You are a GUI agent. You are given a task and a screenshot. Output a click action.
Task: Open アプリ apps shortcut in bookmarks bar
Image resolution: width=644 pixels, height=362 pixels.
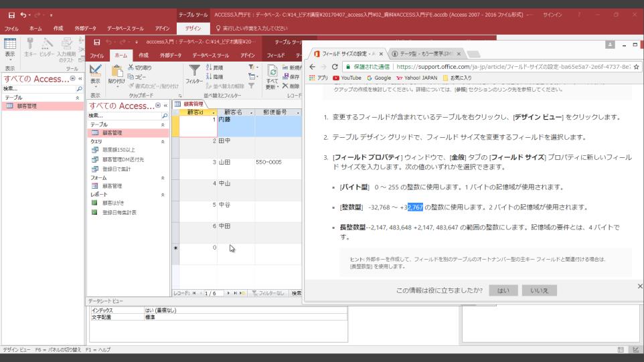tap(319, 78)
